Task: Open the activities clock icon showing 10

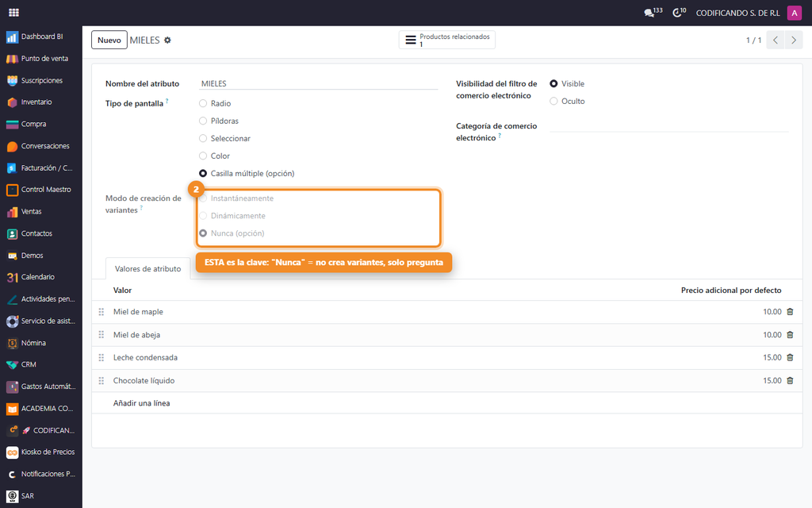Action: (679, 13)
